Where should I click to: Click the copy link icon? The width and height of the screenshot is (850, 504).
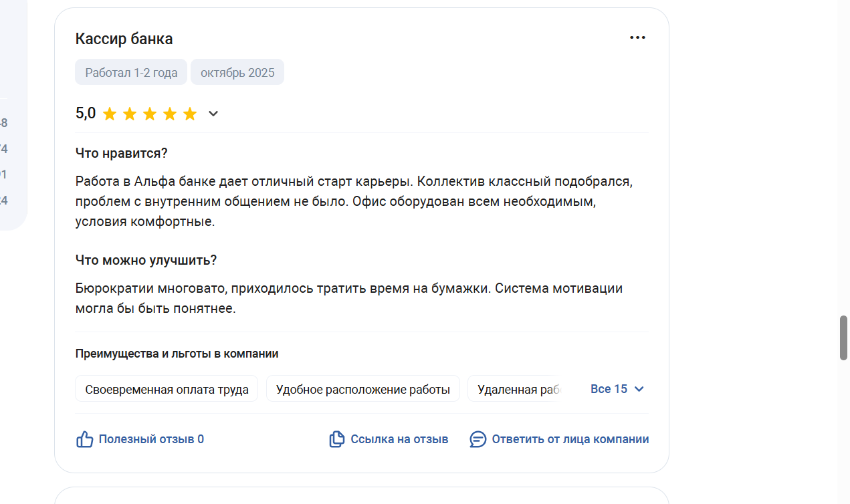[336, 439]
